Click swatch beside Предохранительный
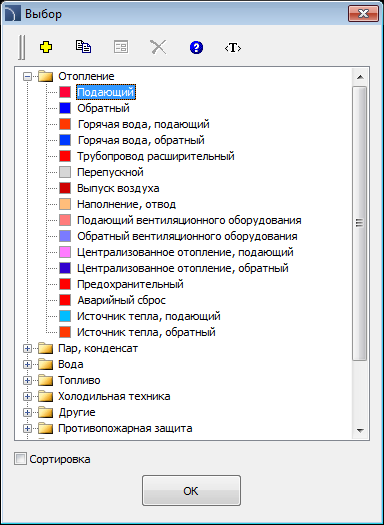Screen dimensions: 384x525 [65, 284]
